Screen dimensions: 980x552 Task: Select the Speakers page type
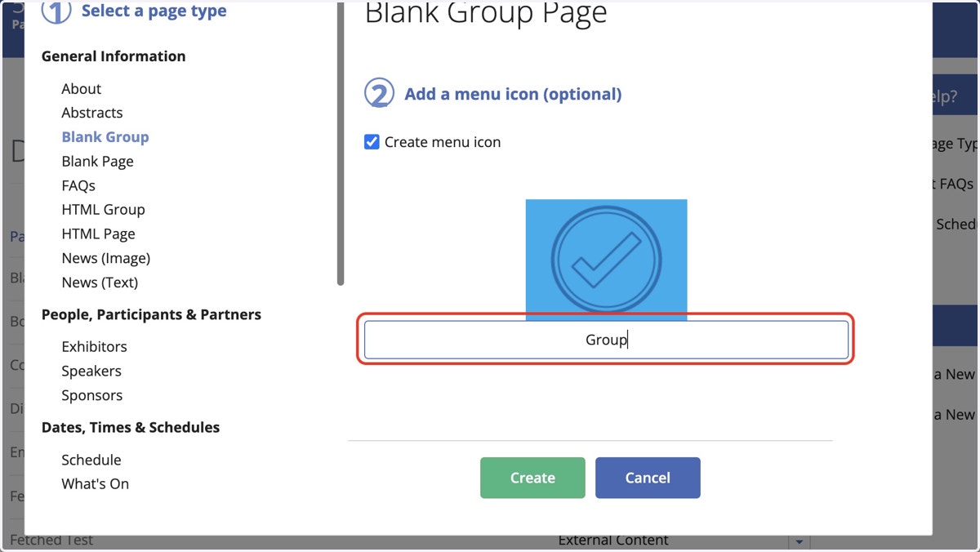pos(91,371)
